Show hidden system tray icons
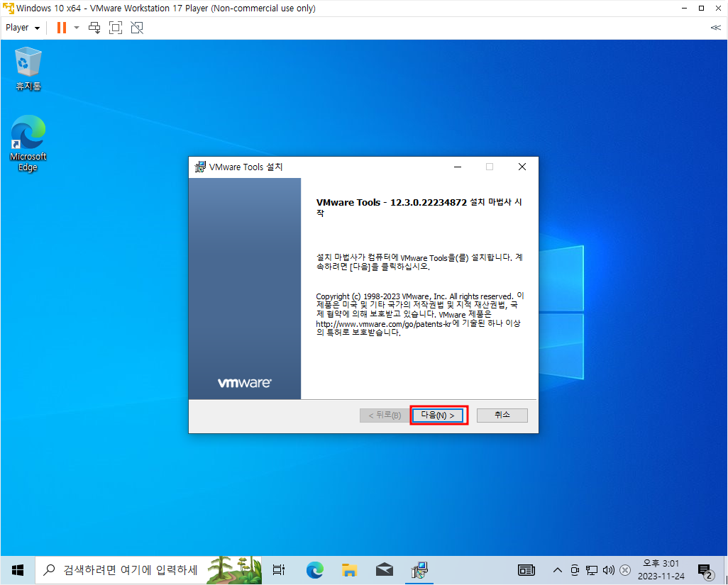 coord(558,570)
